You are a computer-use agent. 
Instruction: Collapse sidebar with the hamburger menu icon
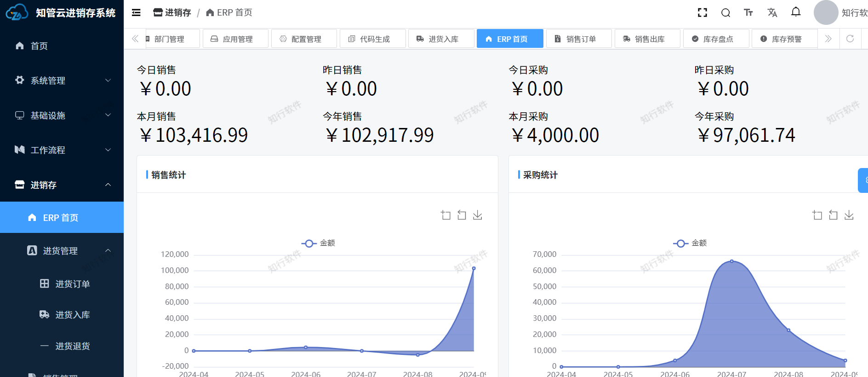coord(136,13)
